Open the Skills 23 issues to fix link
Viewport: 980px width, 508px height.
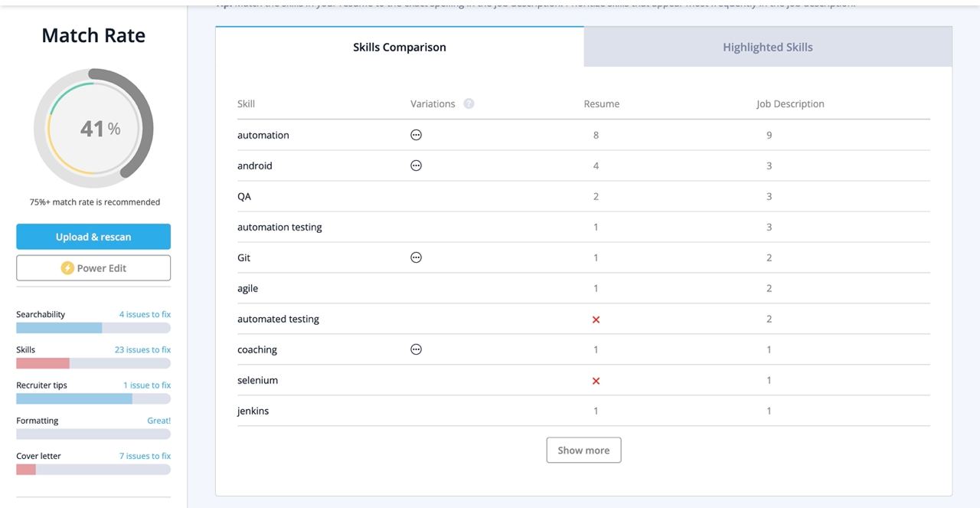point(142,349)
